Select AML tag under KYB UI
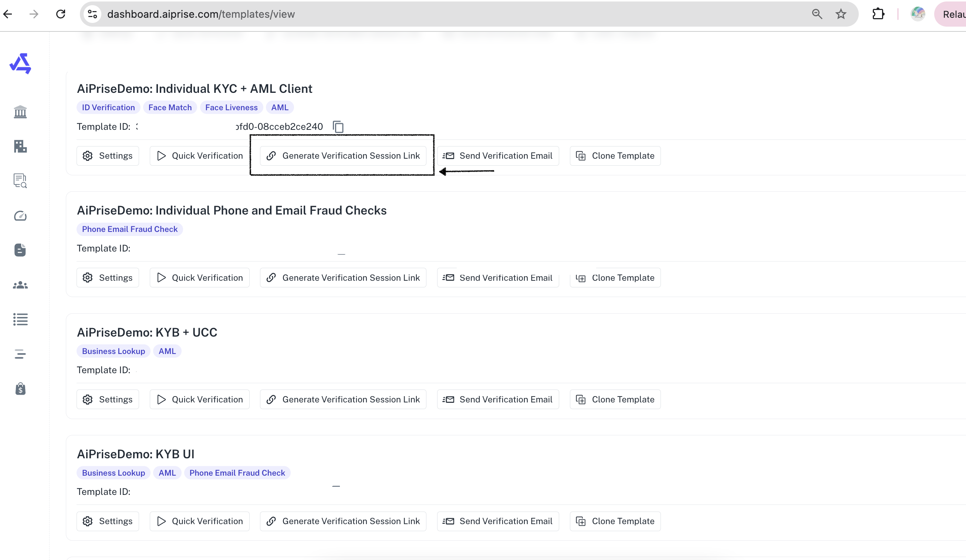This screenshot has height=560, width=966. click(167, 473)
